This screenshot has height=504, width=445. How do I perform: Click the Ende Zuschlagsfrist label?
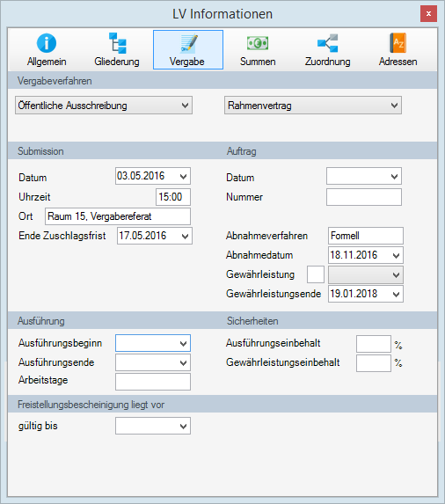click(x=62, y=236)
